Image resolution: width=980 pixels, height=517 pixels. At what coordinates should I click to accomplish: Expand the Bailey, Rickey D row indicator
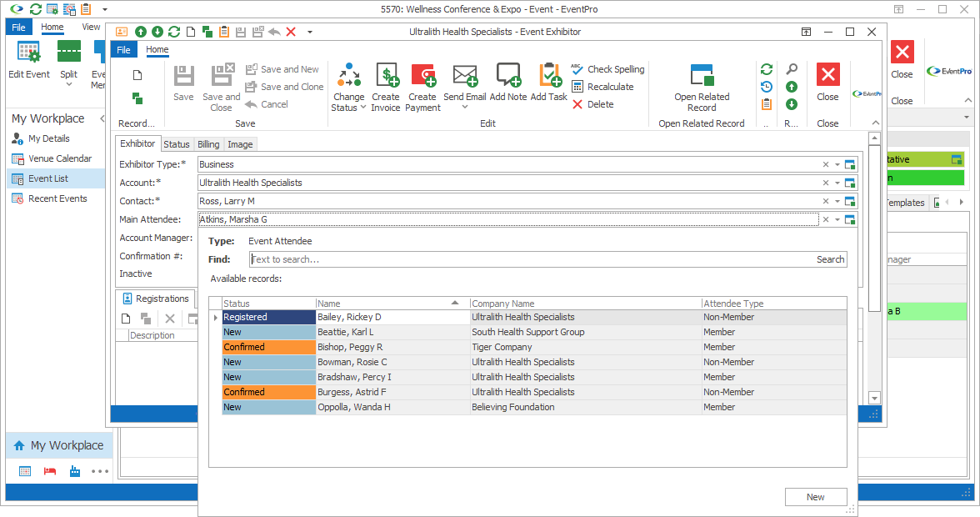click(216, 318)
